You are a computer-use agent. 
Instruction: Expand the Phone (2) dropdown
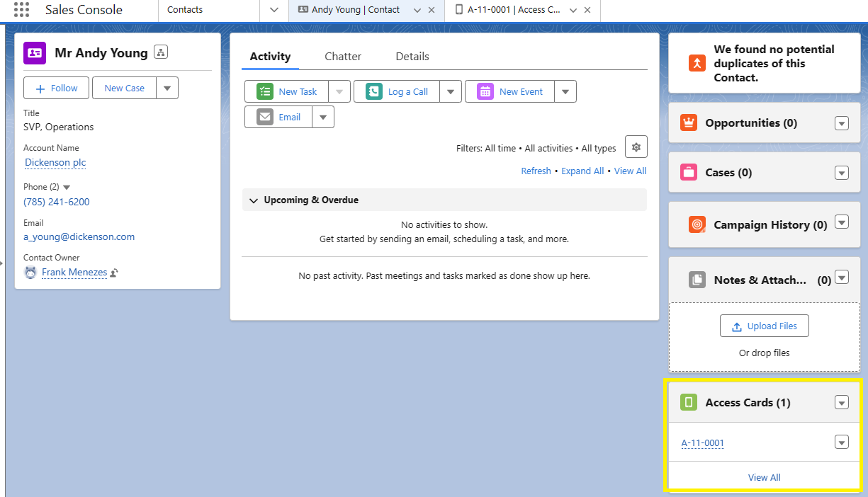coord(67,187)
